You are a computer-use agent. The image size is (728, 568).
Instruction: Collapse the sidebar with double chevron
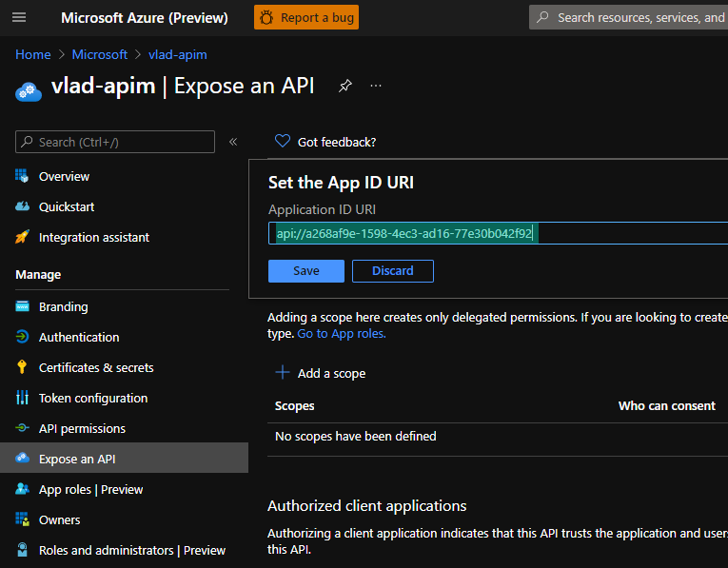point(233,142)
